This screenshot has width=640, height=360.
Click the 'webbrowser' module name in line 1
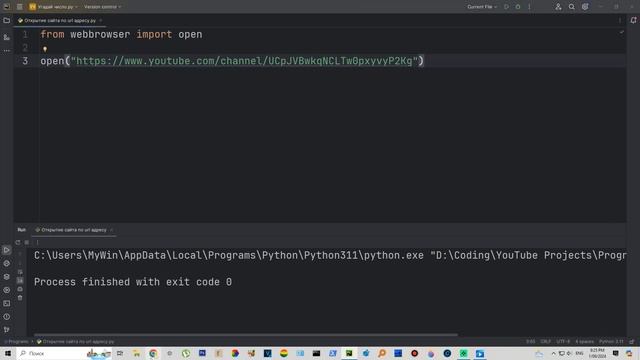100,34
